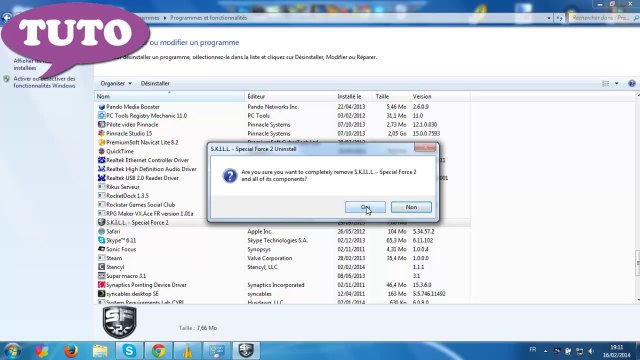Open the help icon in toolbar
Image resolution: width=640 pixels, height=360 pixels.
click(x=632, y=83)
